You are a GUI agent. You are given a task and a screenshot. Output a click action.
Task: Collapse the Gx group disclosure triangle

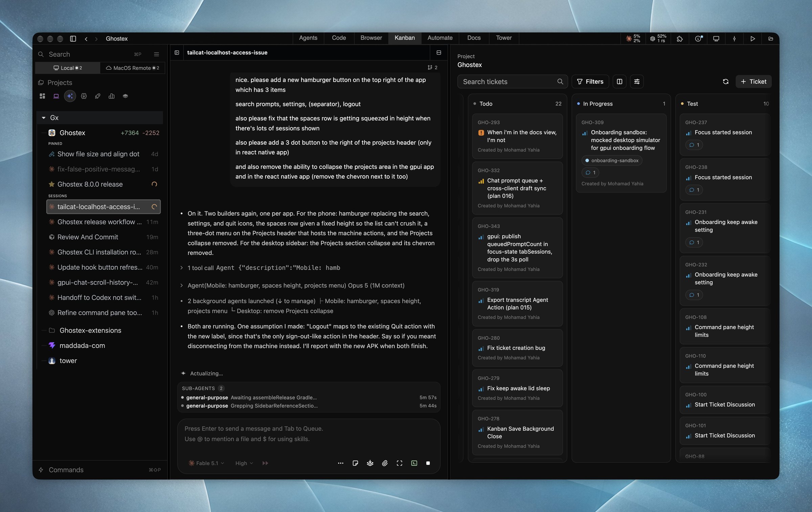(44, 118)
